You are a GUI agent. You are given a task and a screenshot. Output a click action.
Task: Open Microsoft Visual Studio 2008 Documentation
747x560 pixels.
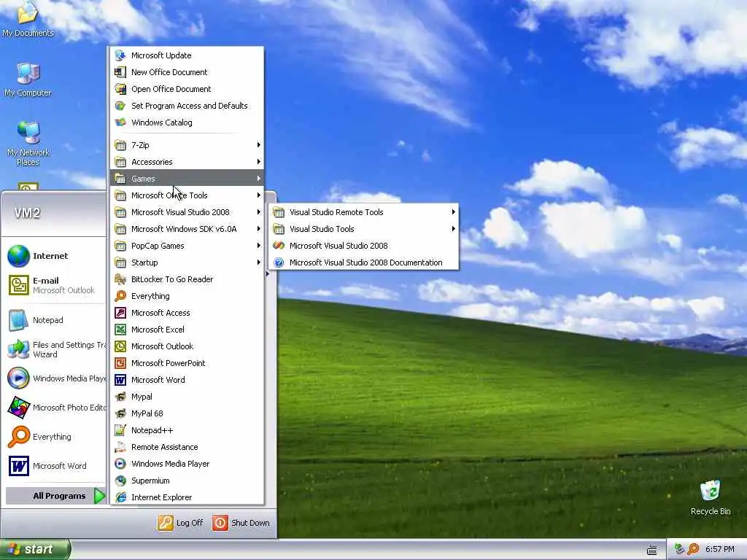pos(363,262)
